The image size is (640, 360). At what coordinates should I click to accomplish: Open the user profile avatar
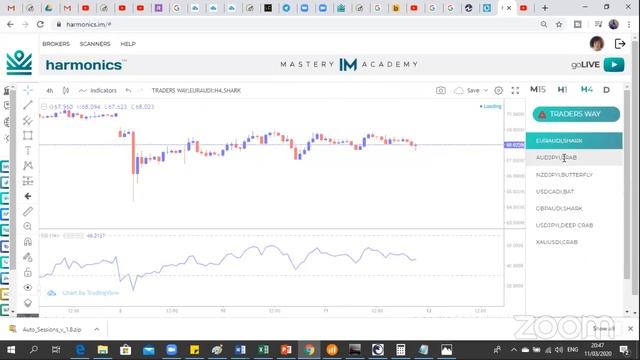click(597, 43)
